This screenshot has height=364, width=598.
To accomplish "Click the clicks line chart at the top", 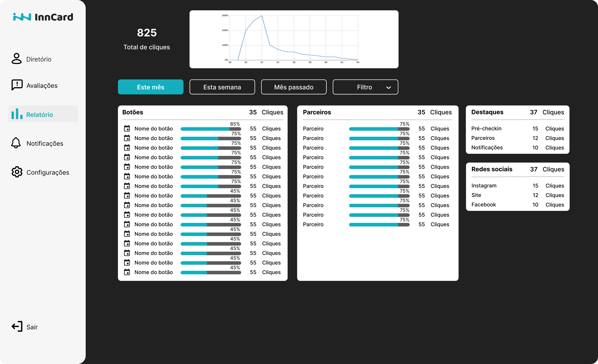I will (x=294, y=39).
